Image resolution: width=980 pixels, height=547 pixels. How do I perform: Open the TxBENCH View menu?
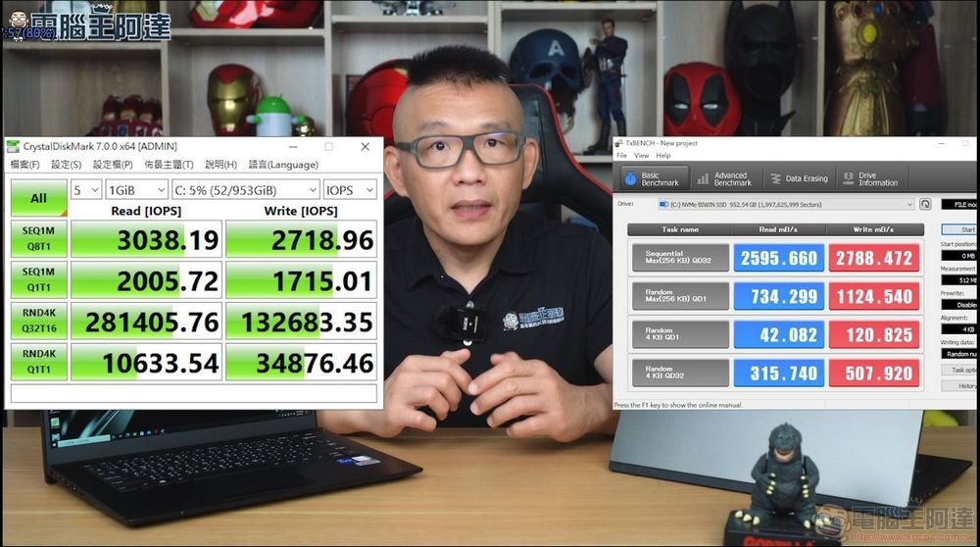(641, 156)
